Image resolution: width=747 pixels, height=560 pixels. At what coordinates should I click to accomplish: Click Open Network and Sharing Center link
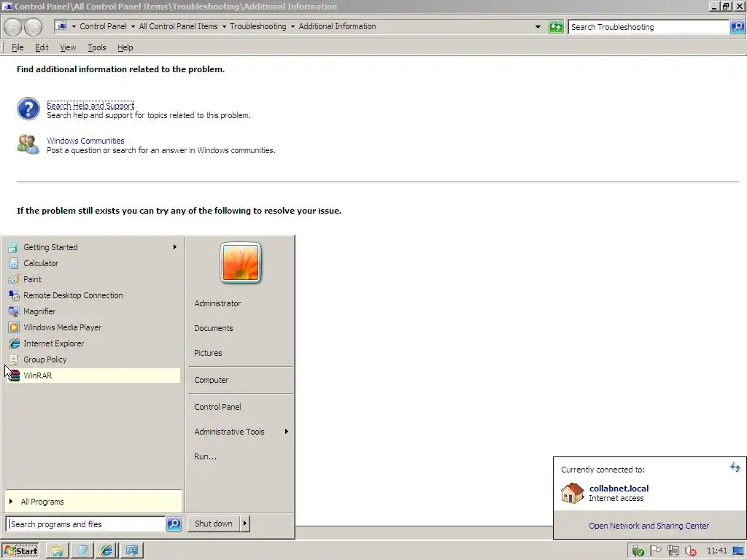[x=649, y=526]
